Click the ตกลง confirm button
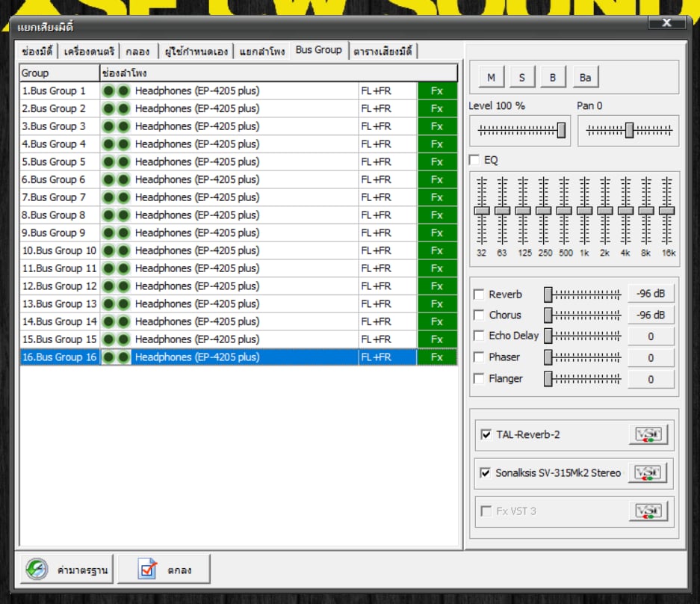The width and height of the screenshot is (700, 604). (164, 570)
